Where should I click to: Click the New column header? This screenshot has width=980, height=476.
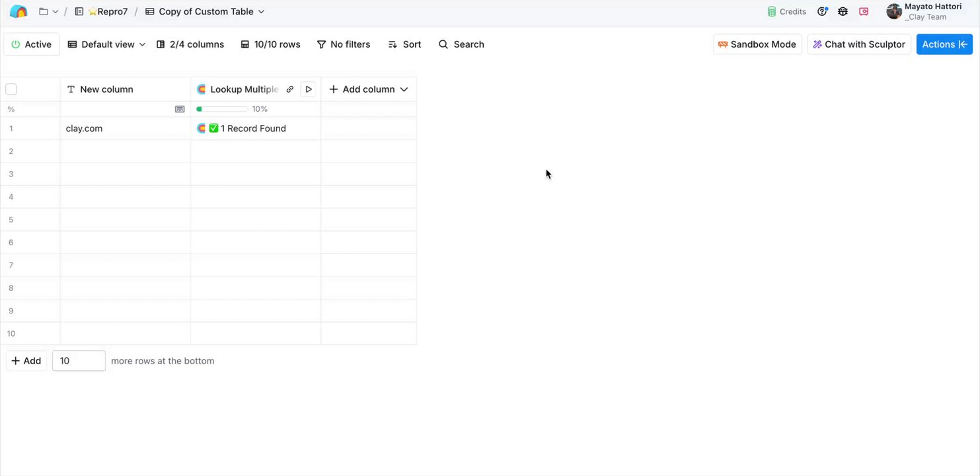tap(126, 89)
